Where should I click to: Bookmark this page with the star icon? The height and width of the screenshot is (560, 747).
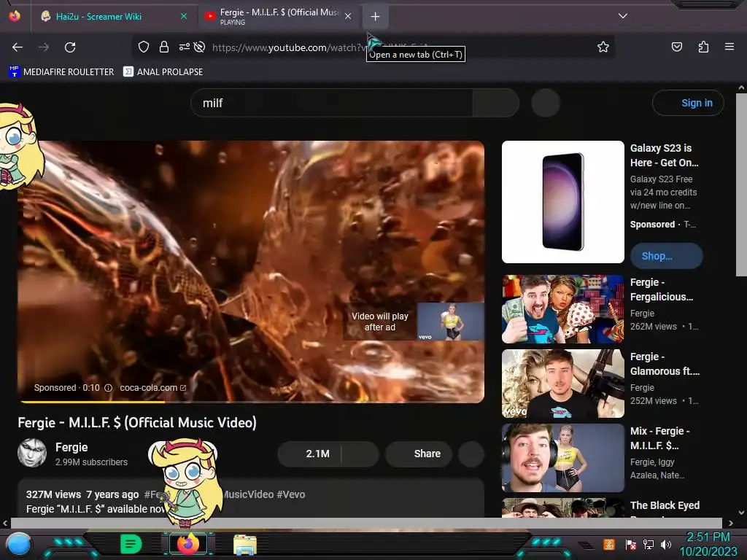603,47
